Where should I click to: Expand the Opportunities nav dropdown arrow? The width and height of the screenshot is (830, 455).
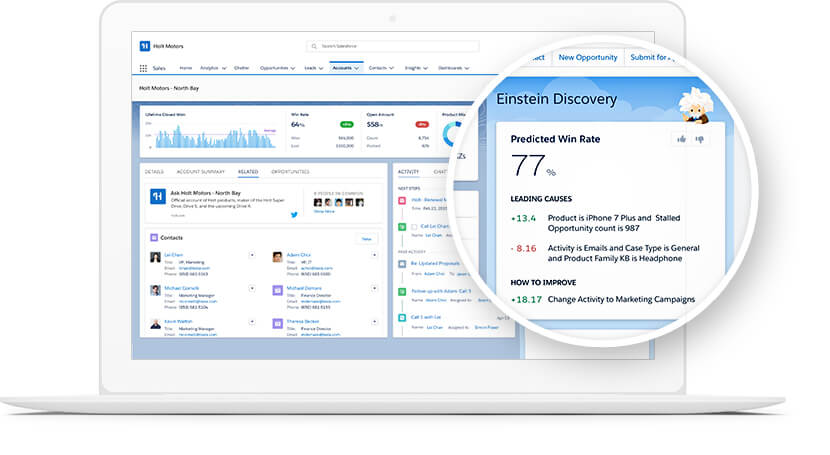[292, 68]
